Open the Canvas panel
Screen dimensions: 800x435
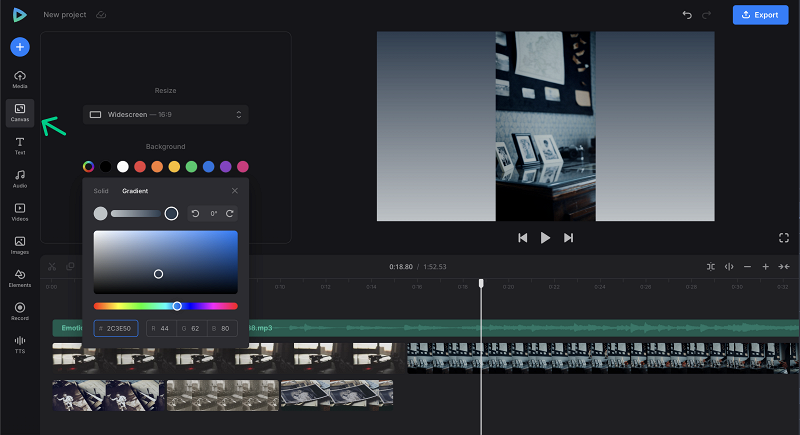click(20, 113)
